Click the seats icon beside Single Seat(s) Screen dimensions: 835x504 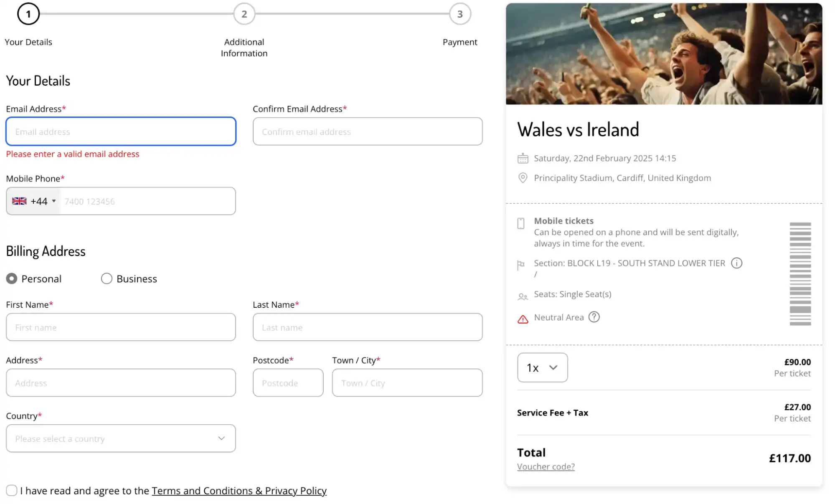point(522,295)
